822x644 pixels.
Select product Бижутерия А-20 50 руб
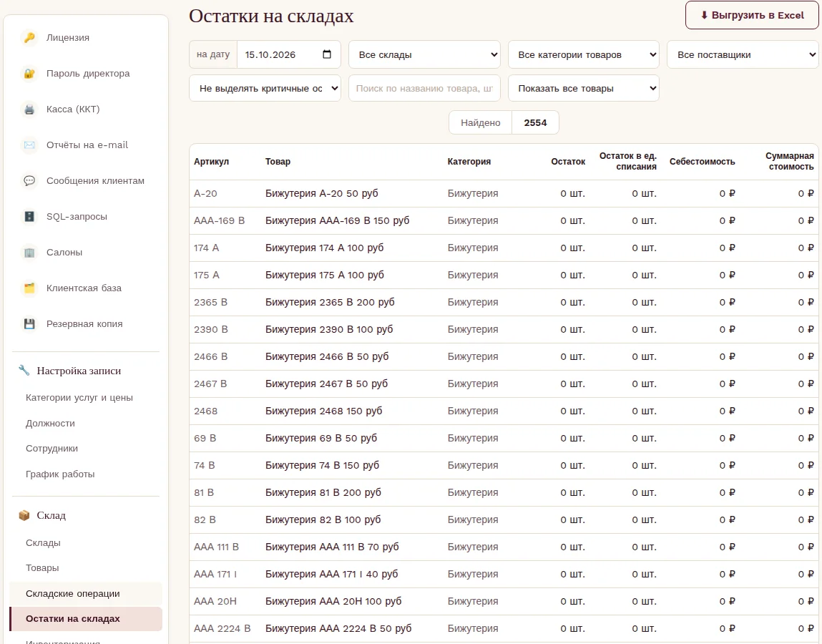(321, 193)
